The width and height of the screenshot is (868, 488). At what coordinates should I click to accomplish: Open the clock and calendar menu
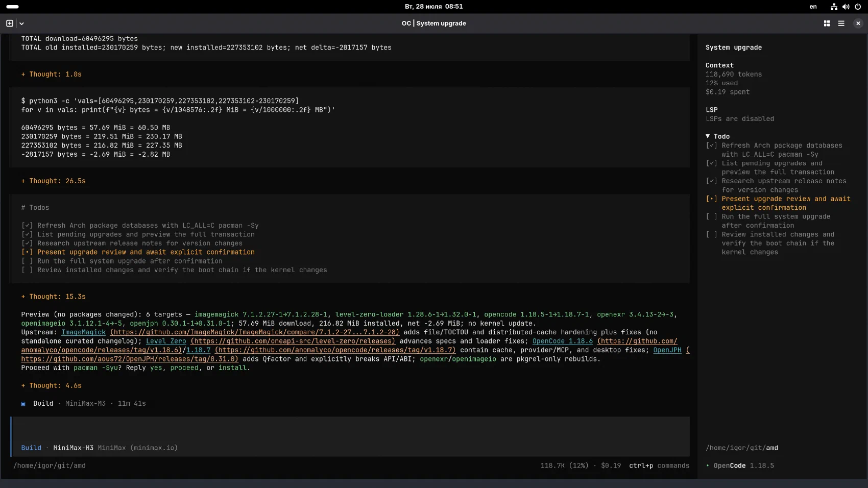coord(433,7)
